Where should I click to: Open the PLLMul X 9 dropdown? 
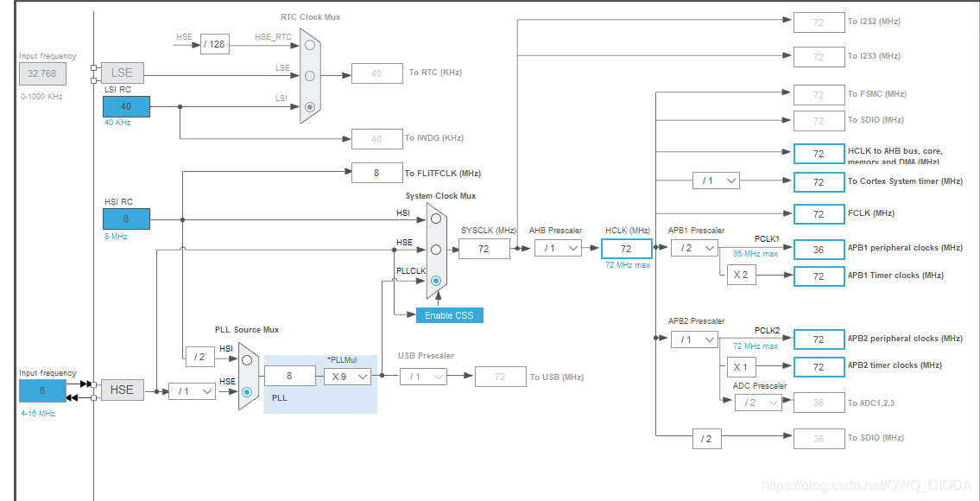pyautogui.click(x=347, y=377)
